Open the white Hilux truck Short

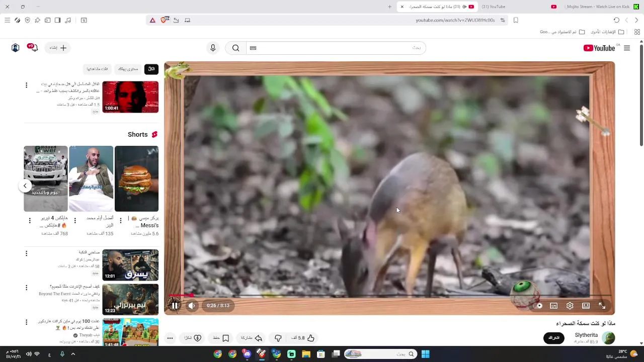[45, 178]
